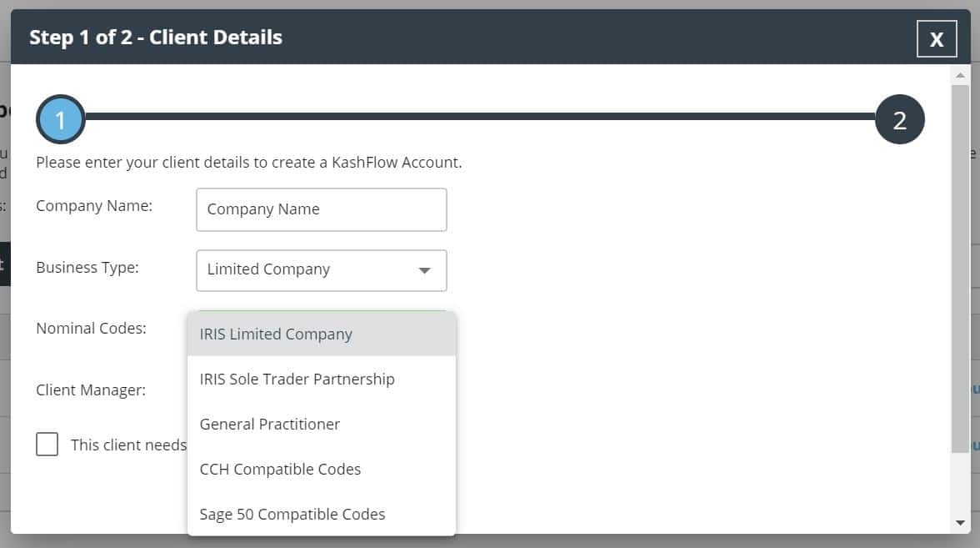The width and height of the screenshot is (980, 548).
Task: Click the scrollbar down arrow
Action: point(960,522)
